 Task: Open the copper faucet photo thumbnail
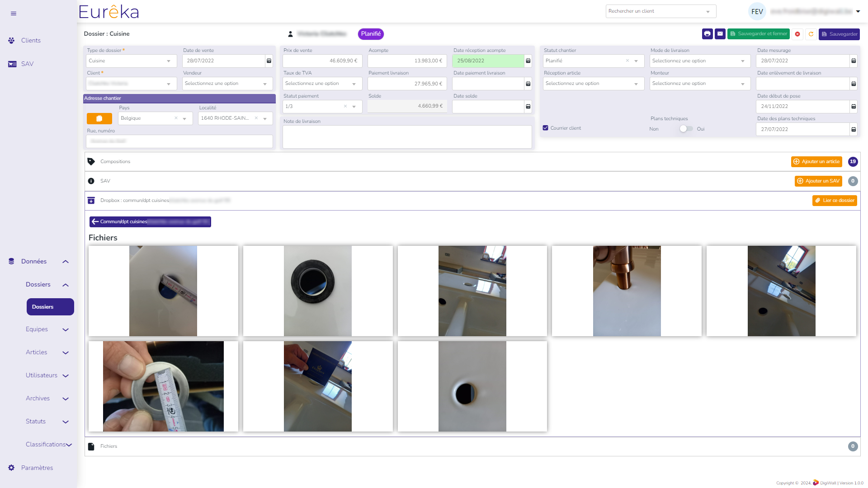tap(627, 291)
